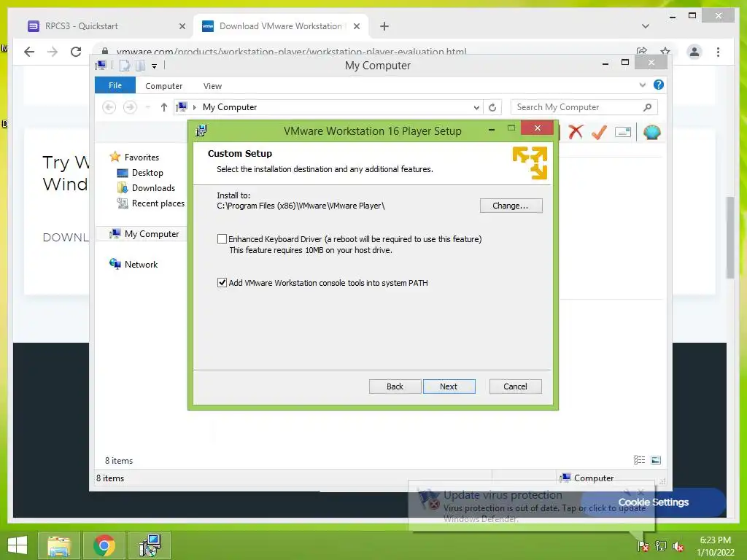Open the View ribbon tab
This screenshot has height=560, width=747.
212,86
